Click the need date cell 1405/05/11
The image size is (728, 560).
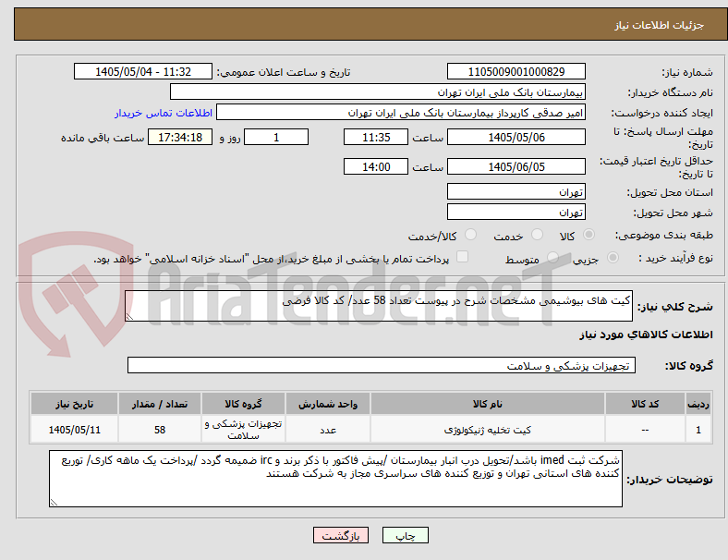point(74,430)
